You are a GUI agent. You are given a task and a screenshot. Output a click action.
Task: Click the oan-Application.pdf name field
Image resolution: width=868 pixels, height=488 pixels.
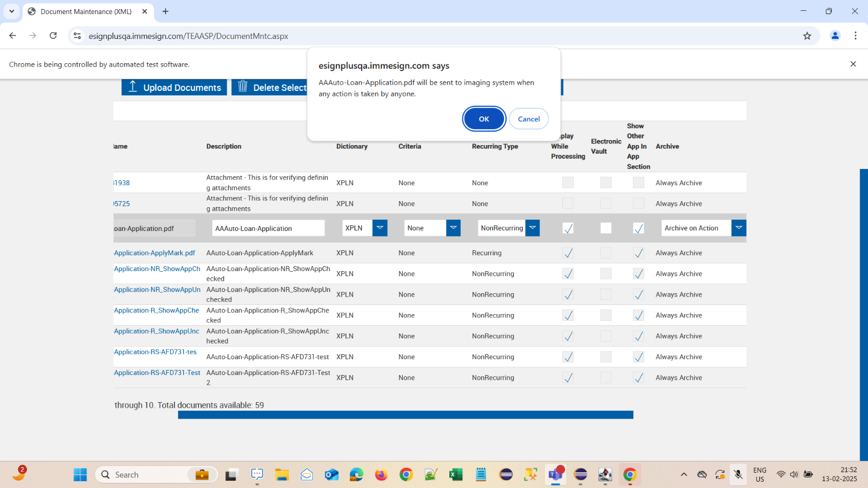[154, 228]
